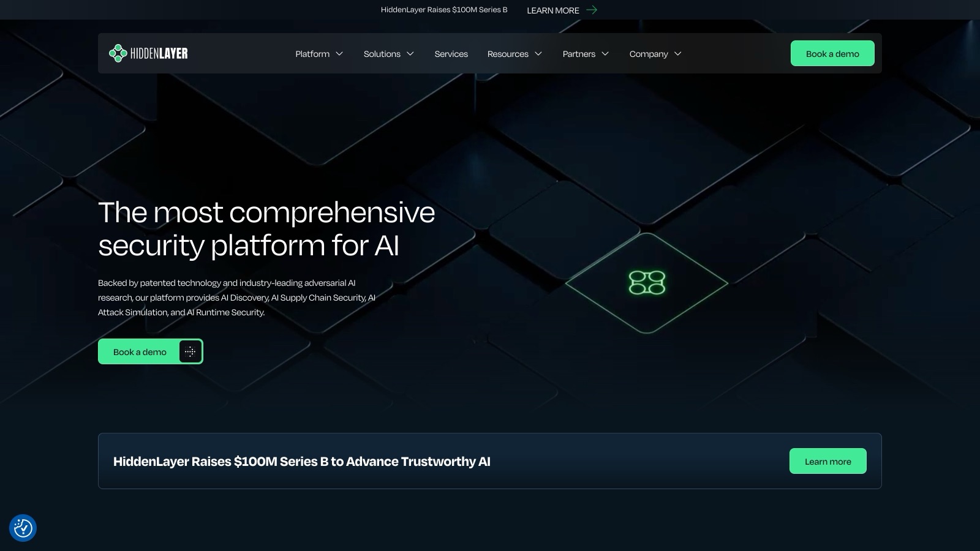Screen dimensions: 980x551
Task: Click 'HiddenLayer Raises $100M Series B' top bar text
Action: coord(444,10)
